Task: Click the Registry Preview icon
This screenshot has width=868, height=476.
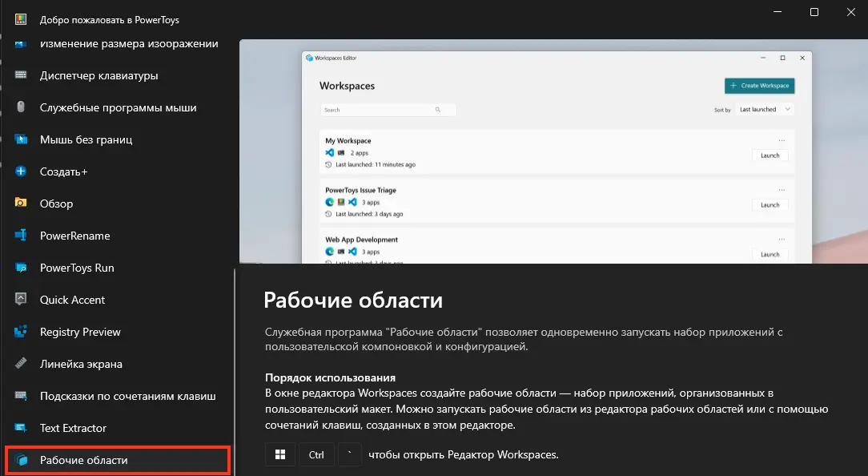Action: click(x=21, y=332)
